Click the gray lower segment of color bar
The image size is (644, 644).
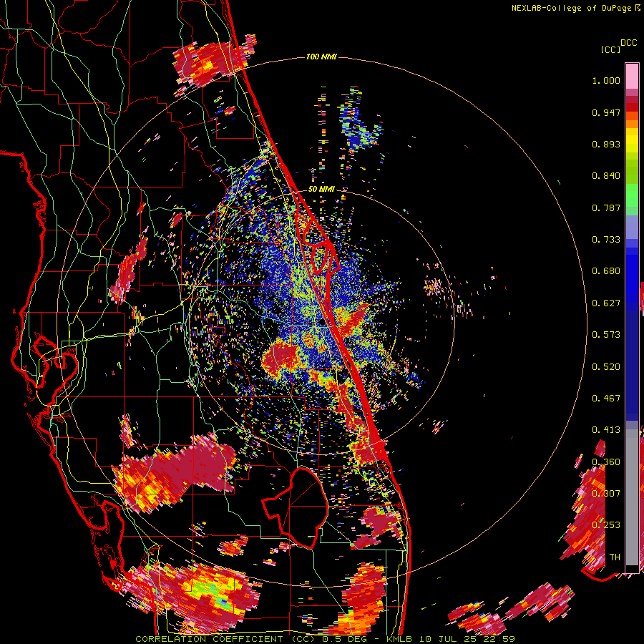[x=632, y=497]
